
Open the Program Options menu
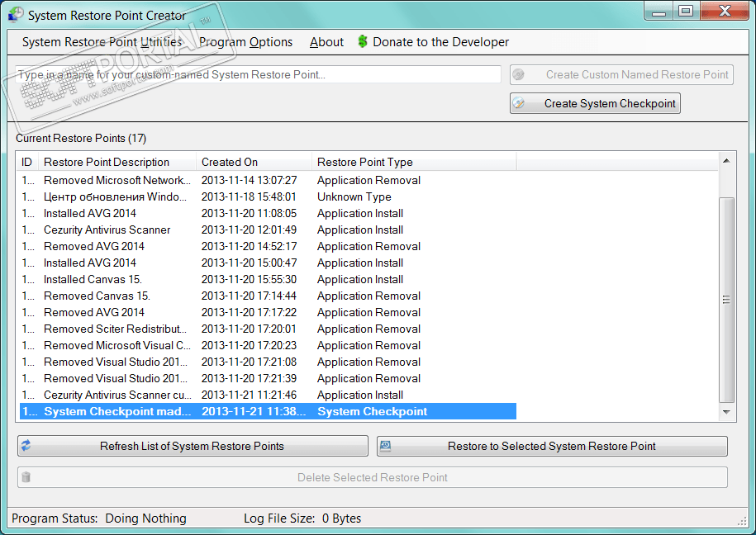[x=246, y=42]
